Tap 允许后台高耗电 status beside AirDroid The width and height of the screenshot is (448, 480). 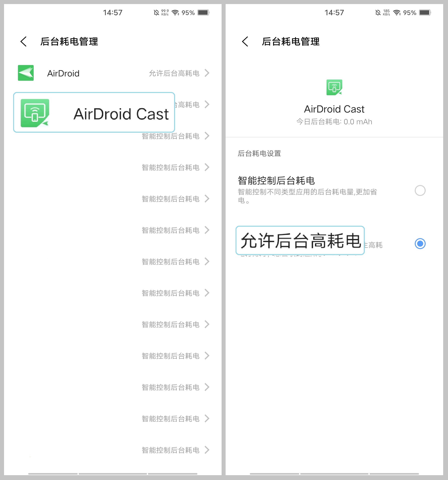174,73
